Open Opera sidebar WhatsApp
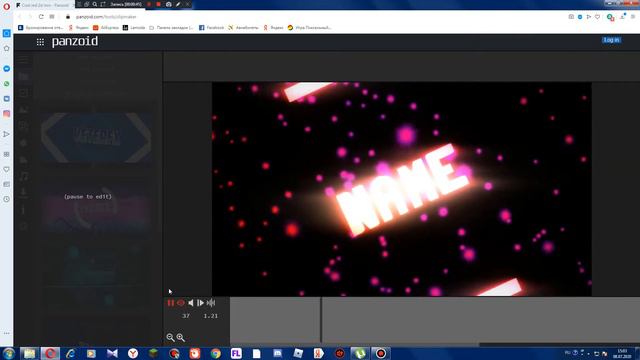This screenshot has height=360, width=640. click(7, 84)
